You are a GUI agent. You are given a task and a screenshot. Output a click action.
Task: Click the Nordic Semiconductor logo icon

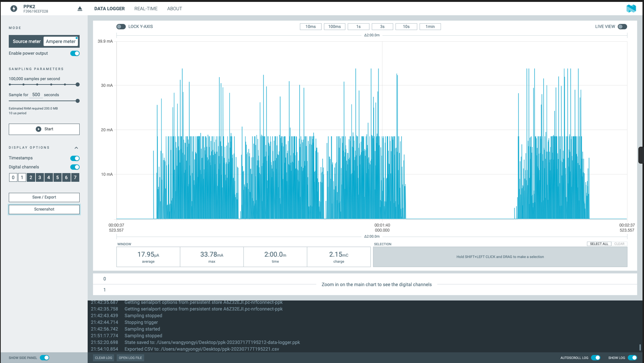631,8
